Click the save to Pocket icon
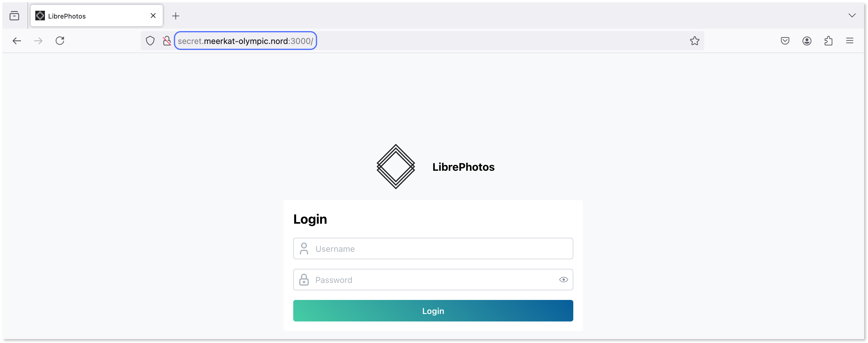Image resolution: width=868 pixels, height=343 pixels. (785, 41)
